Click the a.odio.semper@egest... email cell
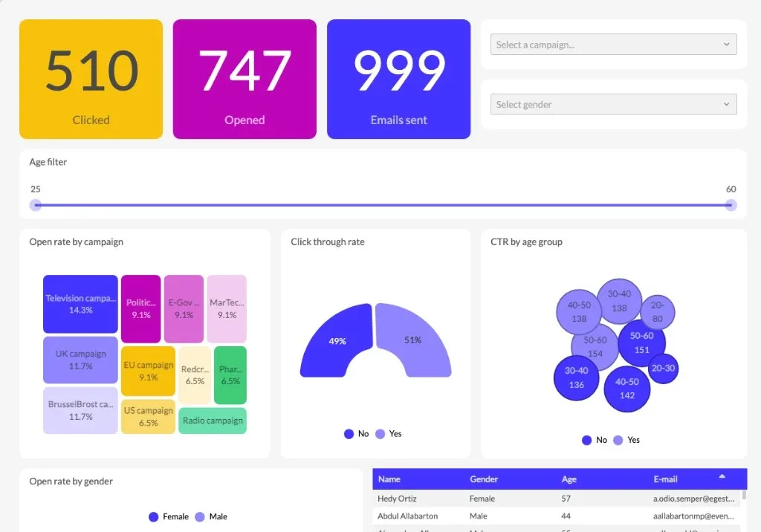 pos(693,499)
